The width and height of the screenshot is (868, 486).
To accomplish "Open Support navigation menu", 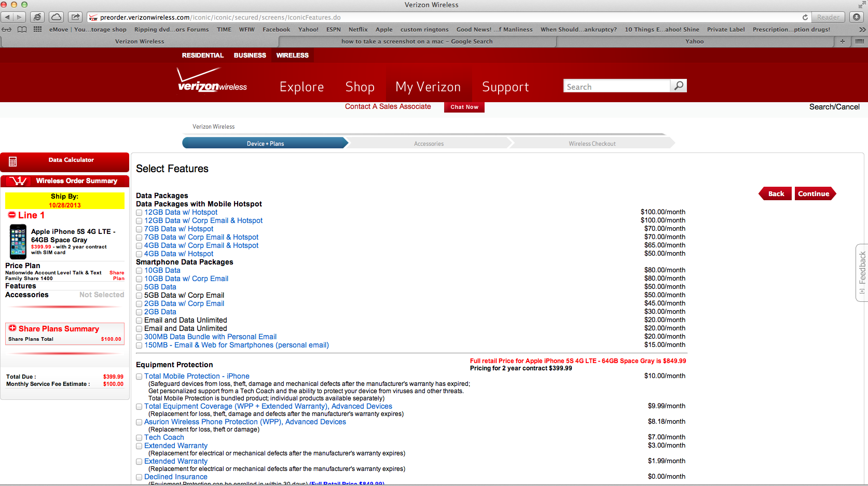I will 505,87.
